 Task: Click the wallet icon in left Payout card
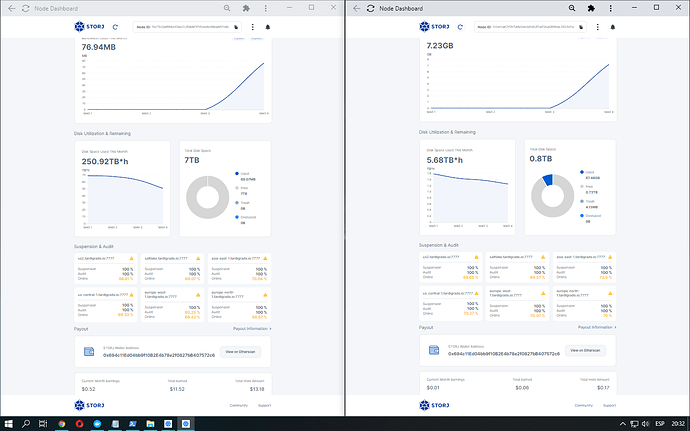click(x=88, y=350)
